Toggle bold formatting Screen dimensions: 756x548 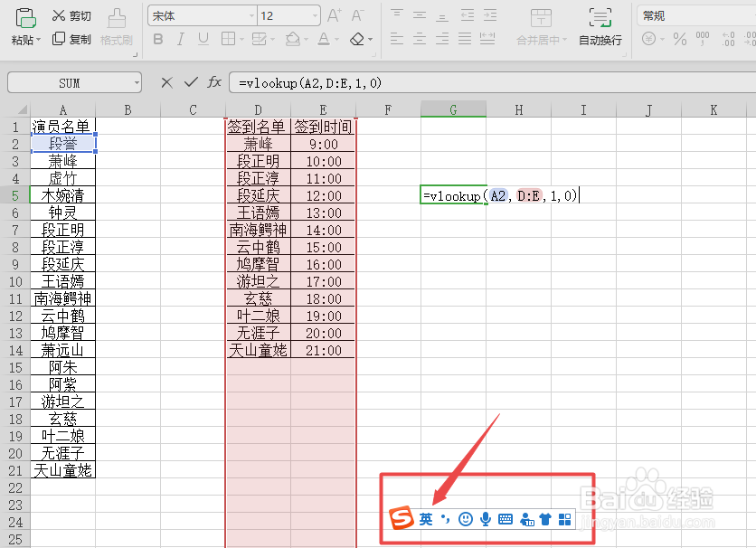click(x=157, y=39)
